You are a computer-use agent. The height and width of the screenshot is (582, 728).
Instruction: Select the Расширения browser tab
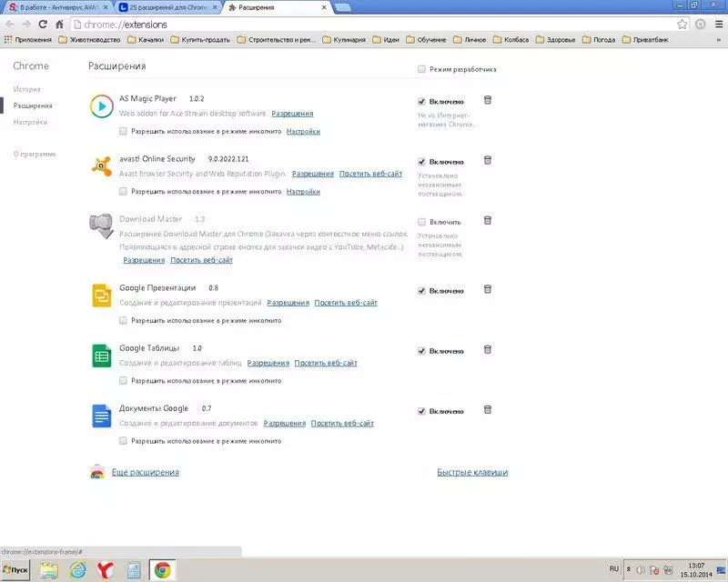[278, 7]
